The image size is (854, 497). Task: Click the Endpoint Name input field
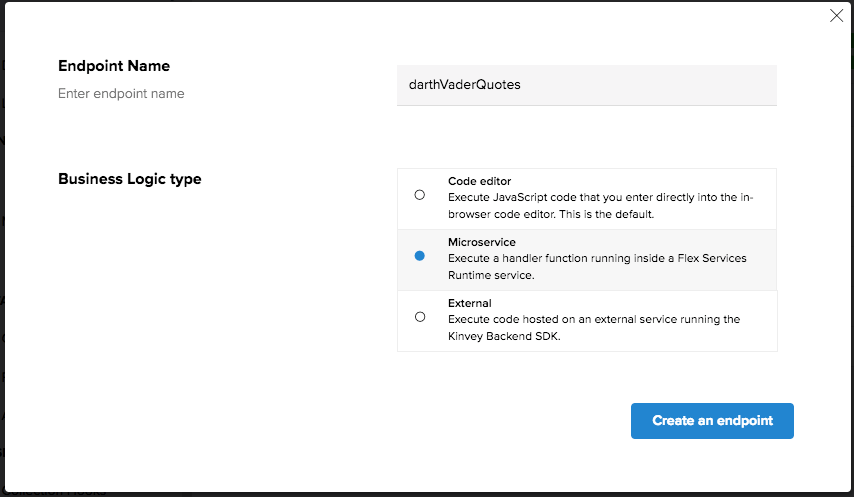(x=586, y=85)
